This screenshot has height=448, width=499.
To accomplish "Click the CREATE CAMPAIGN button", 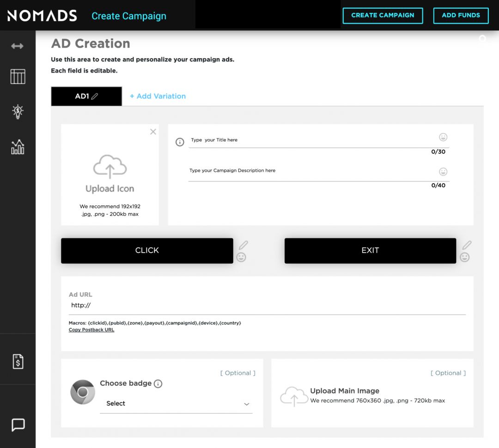I will click(x=383, y=15).
